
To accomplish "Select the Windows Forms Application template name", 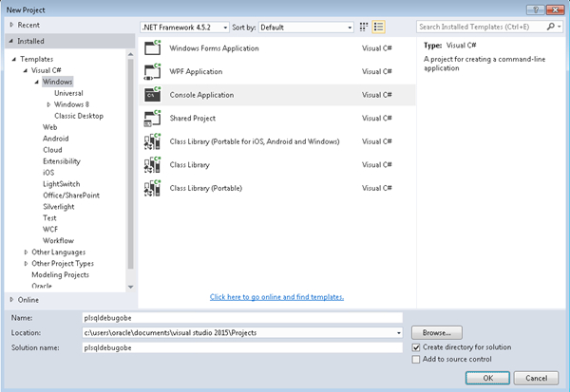I will (x=214, y=48).
